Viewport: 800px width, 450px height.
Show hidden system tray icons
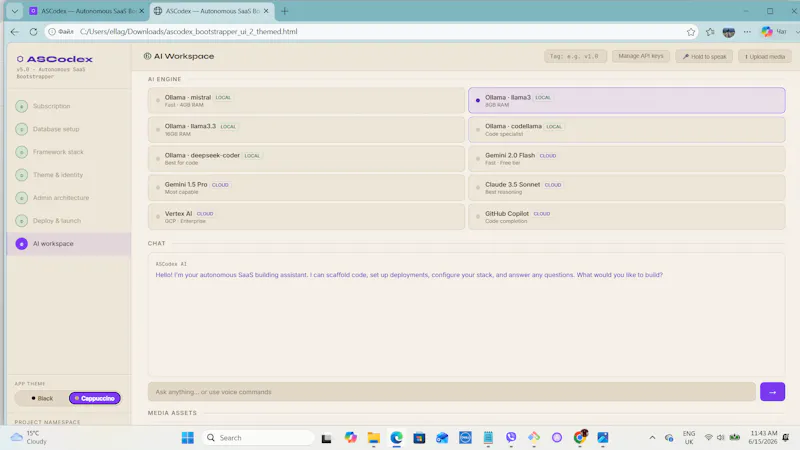pyautogui.click(x=652, y=438)
